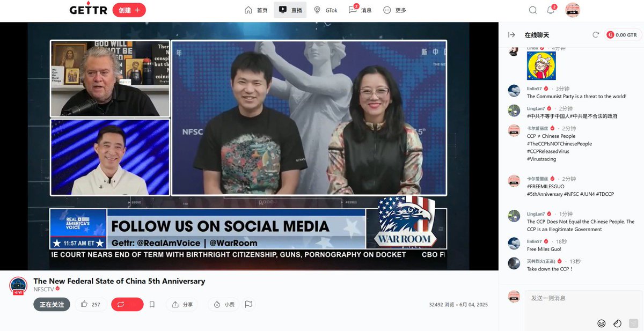Click 卡尔爱丽丝 username on CCP ≠ Chinese People
The width and height of the screenshot is (644, 331).
tap(537, 129)
